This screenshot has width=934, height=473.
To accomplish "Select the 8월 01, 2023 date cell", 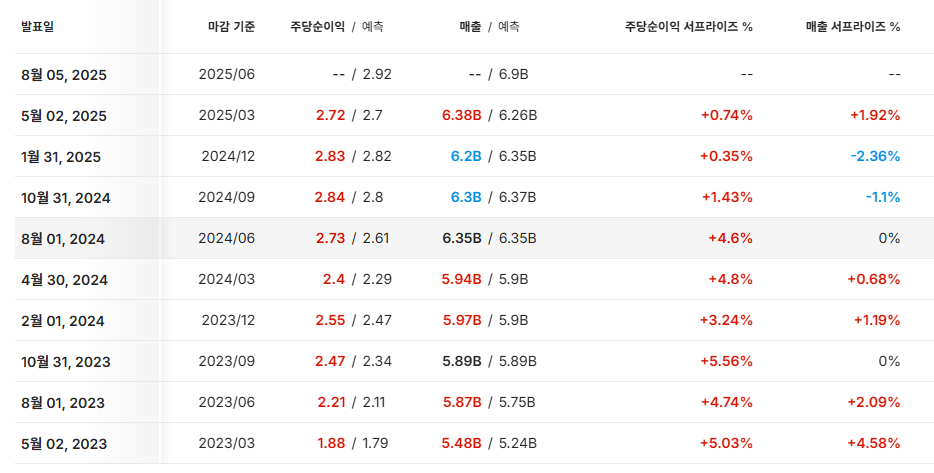I will (x=63, y=403).
